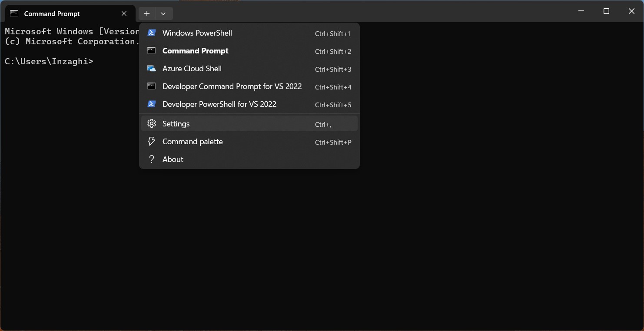Click the Ctrl+Shift+4 shortcut text

(x=333, y=87)
